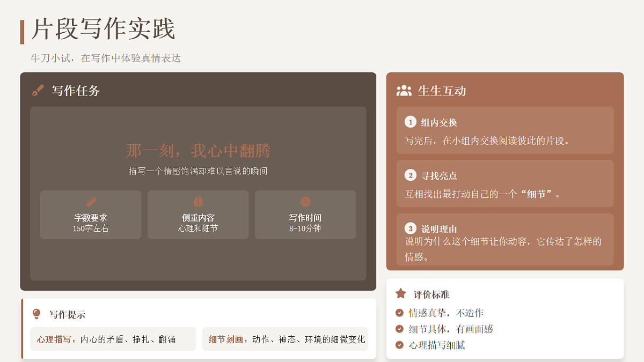Click the star icon beside 评价标准
This screenshot has height=362, width=644.
401,293
